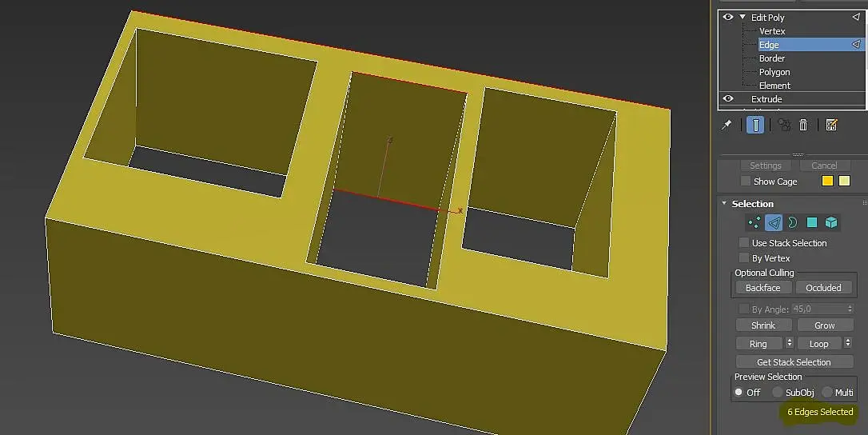Toggle Edit Poly modifier visibility eye
Screen dimensions: 868x435
click(728, 17)
